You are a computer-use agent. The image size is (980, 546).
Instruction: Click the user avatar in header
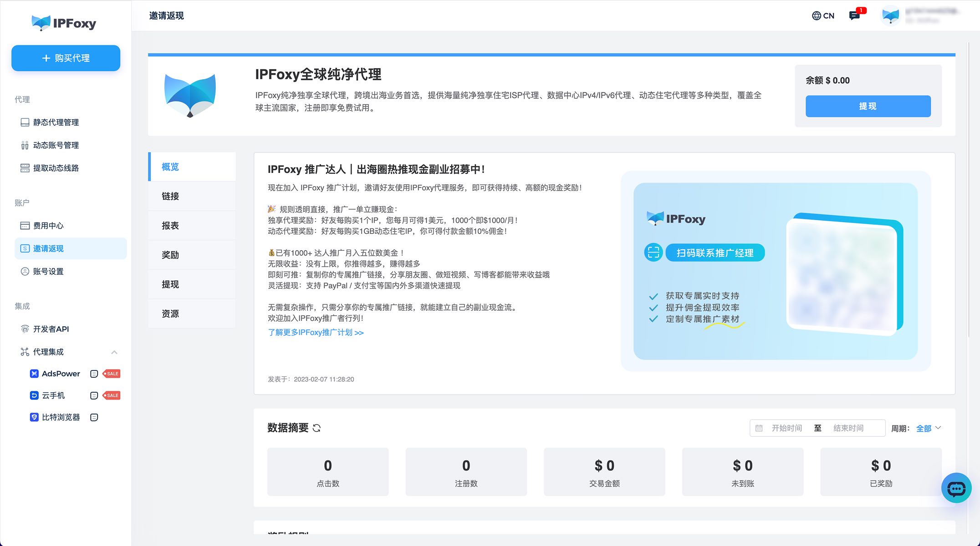[x=890, y=16]
